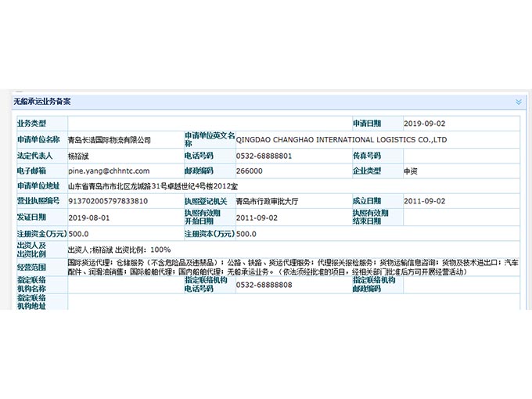Click license validity start date 2011-09-02
Screen dimensions: 532x399
coord(257,217)
